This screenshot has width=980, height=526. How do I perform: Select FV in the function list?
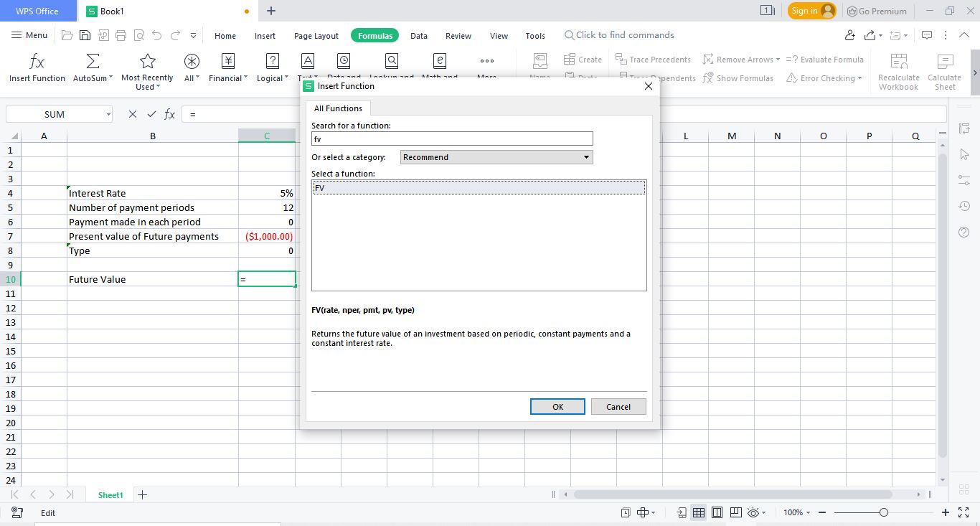pyautogui.click(x=479, y=188)
